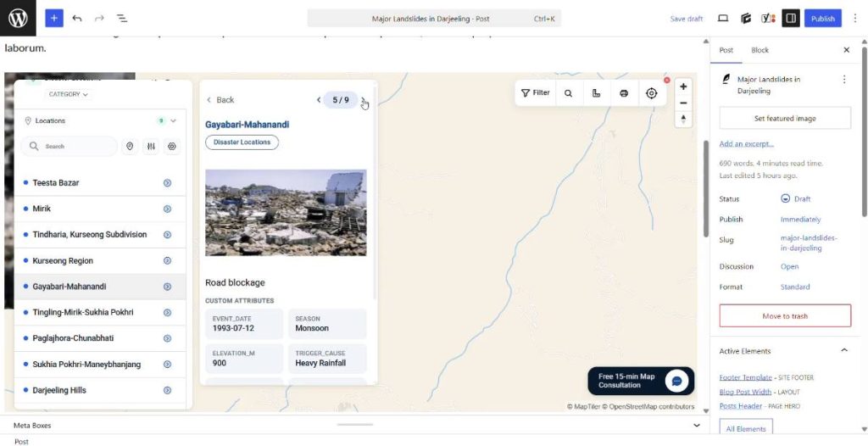
Task: Open the Footer Template link
Action: coord(745,377)
